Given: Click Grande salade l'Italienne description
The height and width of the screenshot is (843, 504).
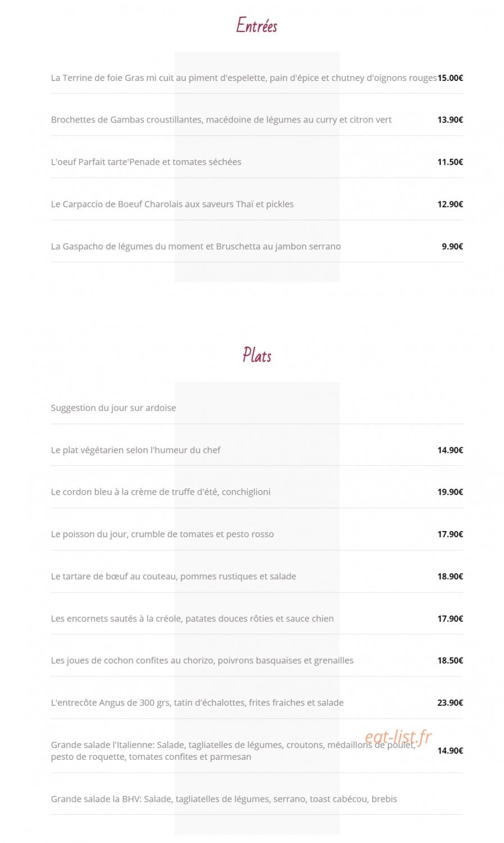Looking at the screenshot, I should pos(233,751).
